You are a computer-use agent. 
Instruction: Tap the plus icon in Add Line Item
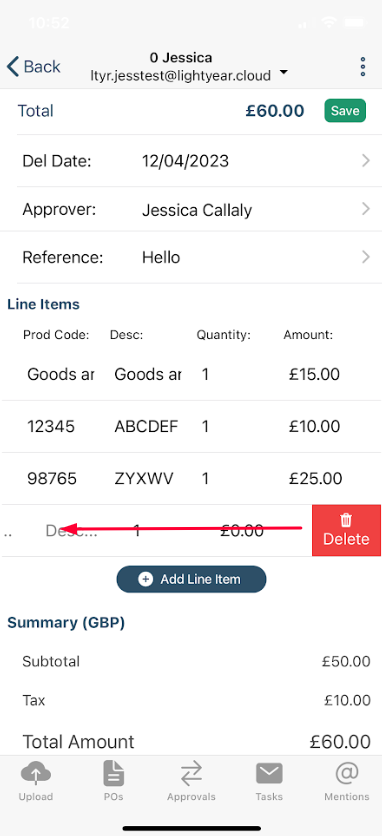point(145,579)
